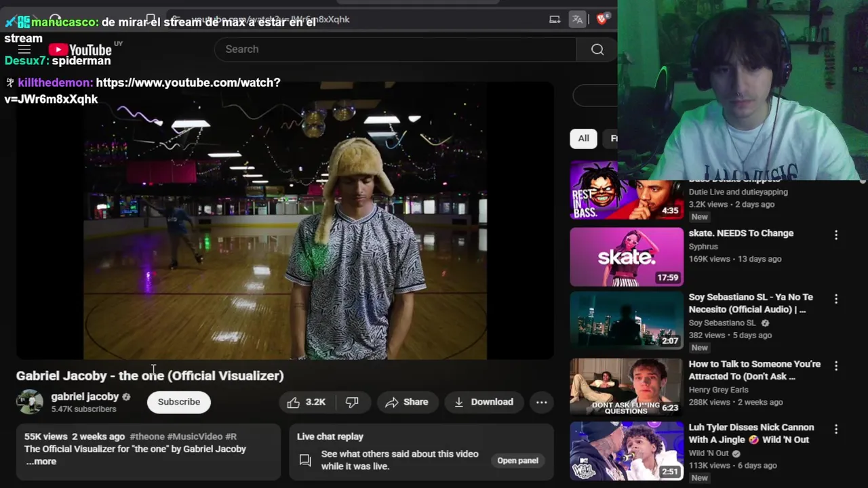Screen dimensions: 868x488
Task: Open Wild 'N Out channel name
Action: pyautogui.click(x=709, y=453)
